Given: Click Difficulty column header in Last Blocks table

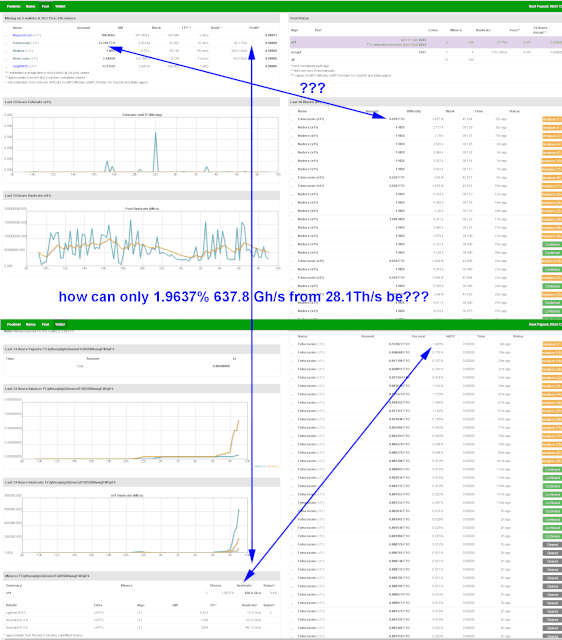Looking at the screenshot, I should click(x=414, y=111).
